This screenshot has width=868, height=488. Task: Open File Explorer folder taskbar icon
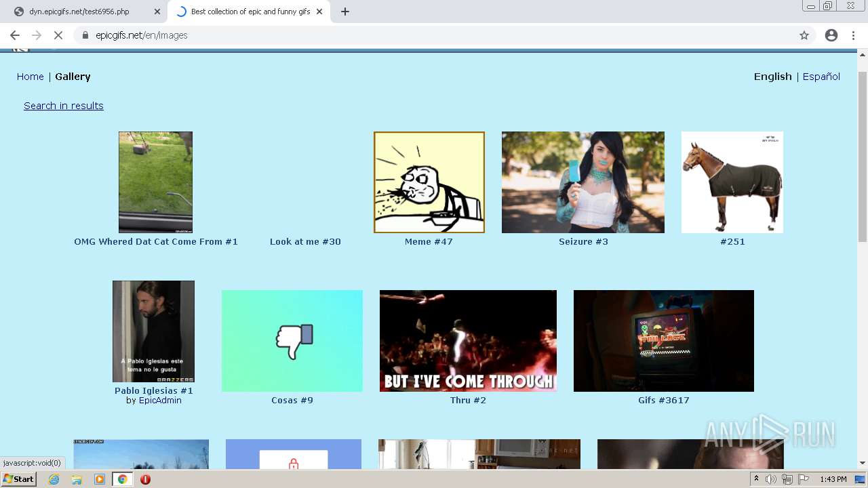tap(77, 479)
